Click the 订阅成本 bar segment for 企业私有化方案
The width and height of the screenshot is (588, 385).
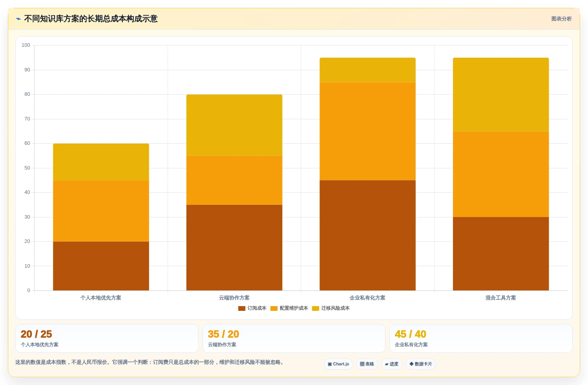point(367,235)
